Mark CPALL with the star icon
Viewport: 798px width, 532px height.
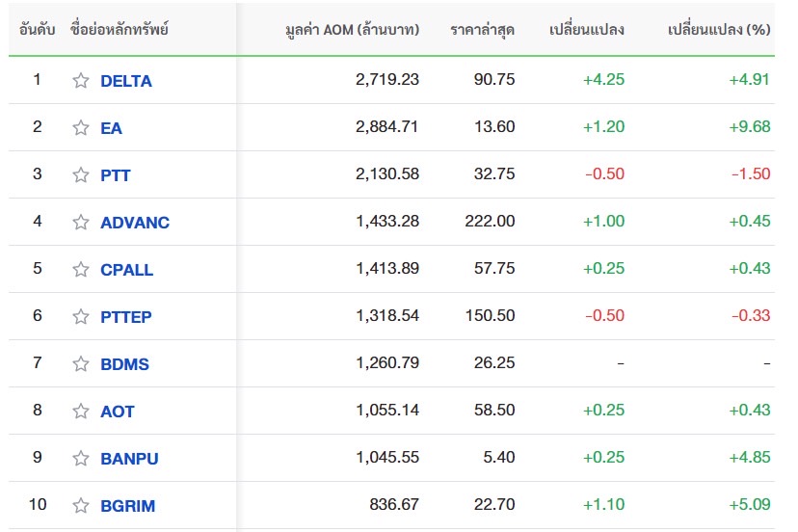point(81,270)
